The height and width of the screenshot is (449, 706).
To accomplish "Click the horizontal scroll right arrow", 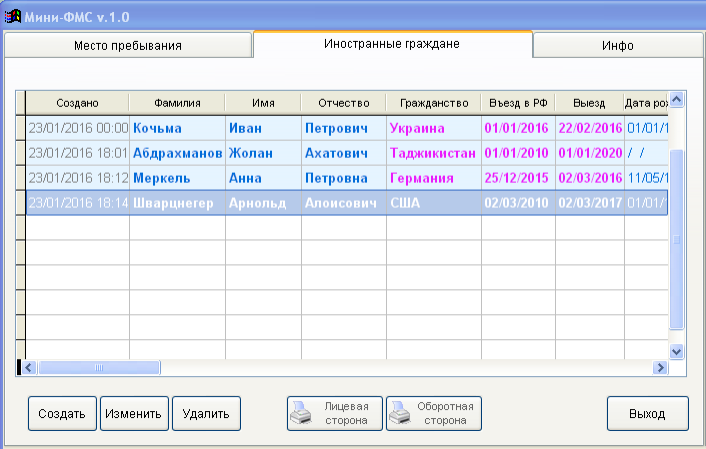I will coord(660,367).
